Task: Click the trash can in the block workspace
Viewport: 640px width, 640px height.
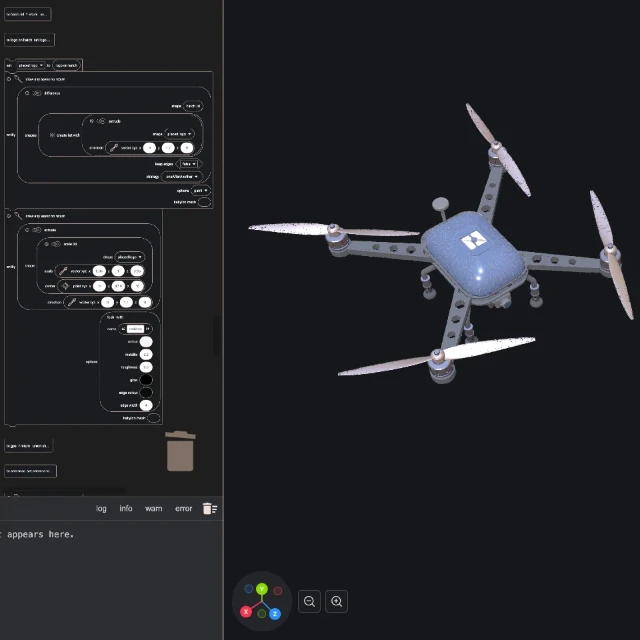Action: click(180, 451)
